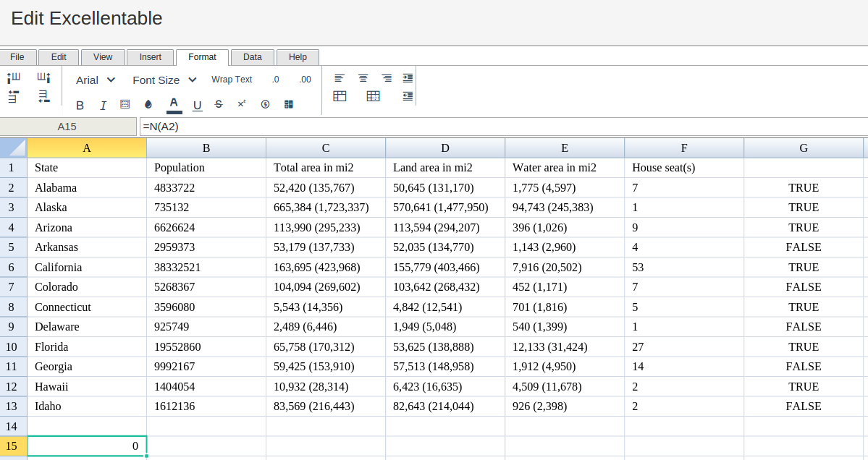
Task: Click the align right icon
Action: tap(387, 78)
